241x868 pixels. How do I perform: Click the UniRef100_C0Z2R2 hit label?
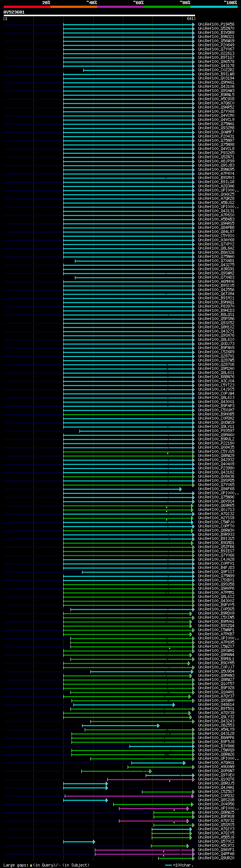pyautogui.click(x=216, y=70)
